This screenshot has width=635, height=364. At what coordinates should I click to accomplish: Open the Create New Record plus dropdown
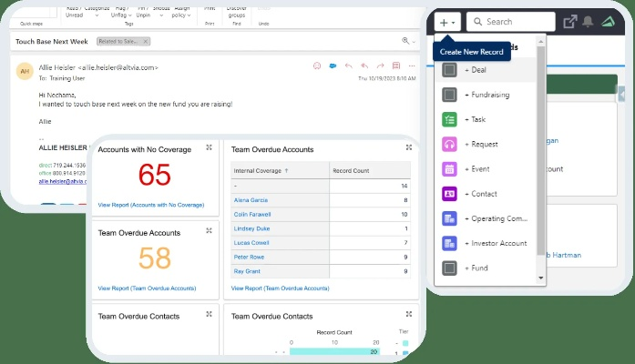[447, 22]
